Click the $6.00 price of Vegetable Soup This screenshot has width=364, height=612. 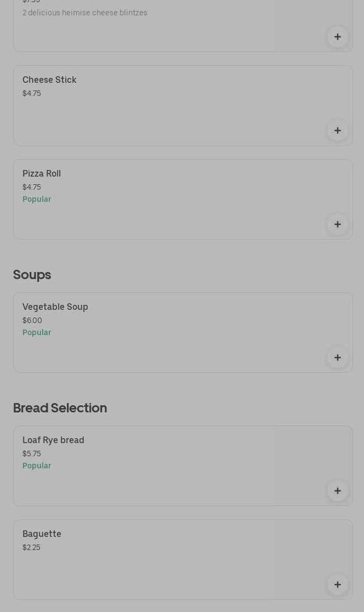click(x=32, y=321)
